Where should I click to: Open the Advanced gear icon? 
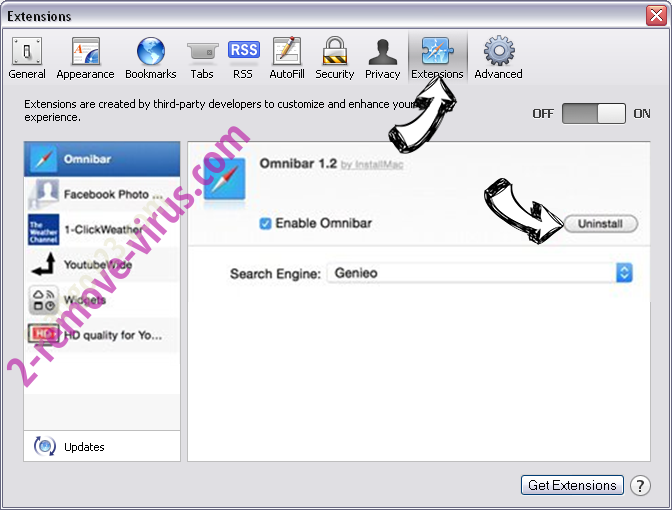499,51
